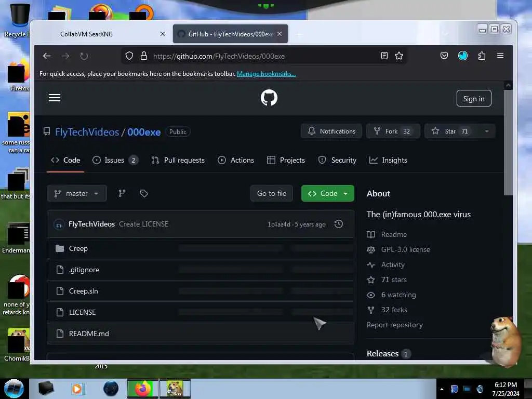Select the Code repository tab

point(65,160)
